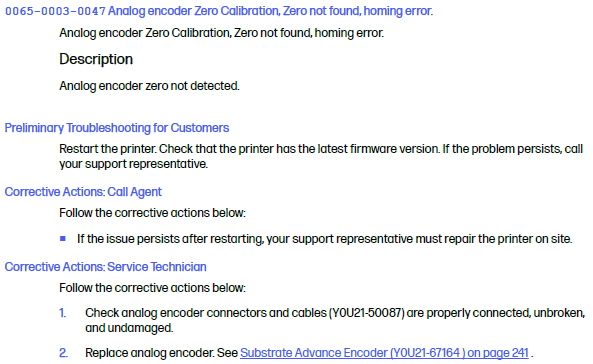
Task: Click the cable part number Y0U21-50087
Action: [x=367, y=313]
